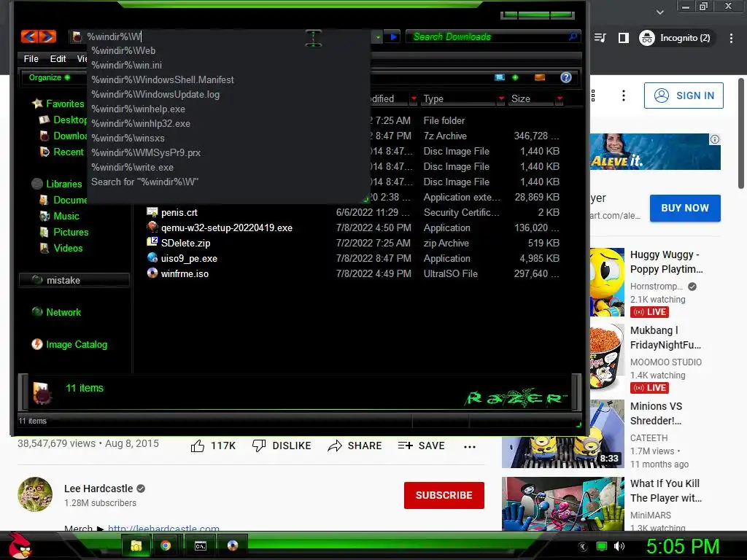This screenshot has width=747, height=560.
Task: Click Chrome side panel icon
Action: point(623,38)
